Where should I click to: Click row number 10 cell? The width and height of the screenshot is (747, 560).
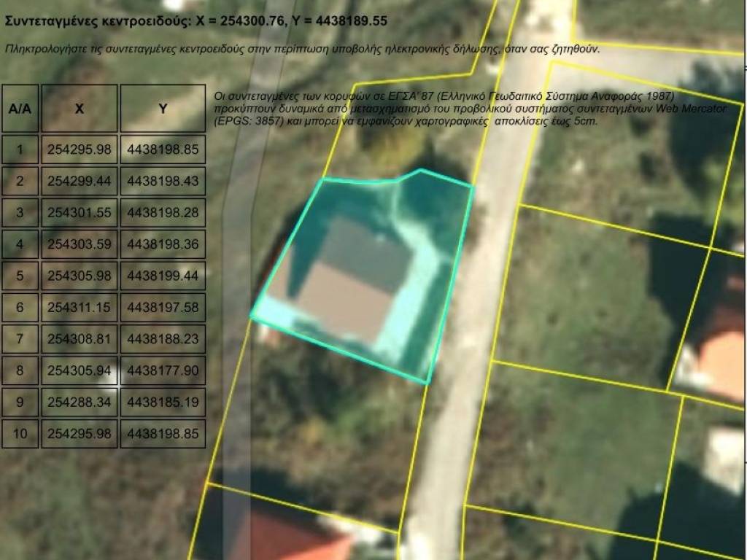point(20,434)
